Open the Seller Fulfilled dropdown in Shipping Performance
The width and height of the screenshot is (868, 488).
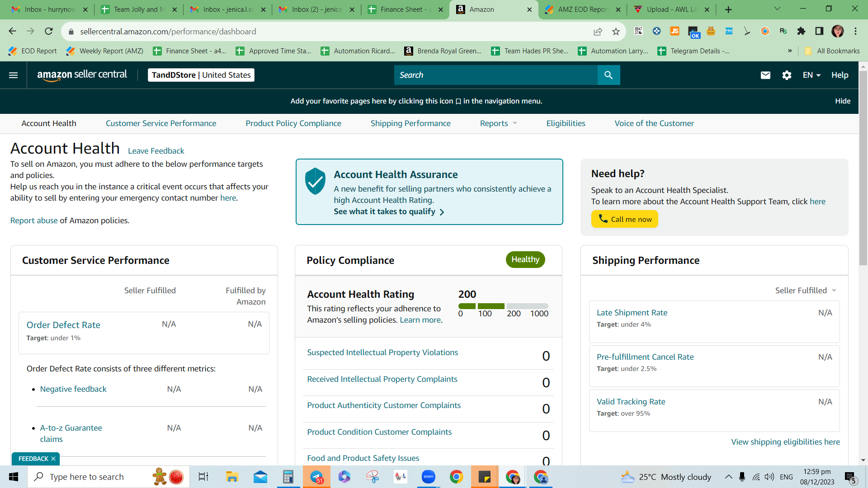point(806,291)
